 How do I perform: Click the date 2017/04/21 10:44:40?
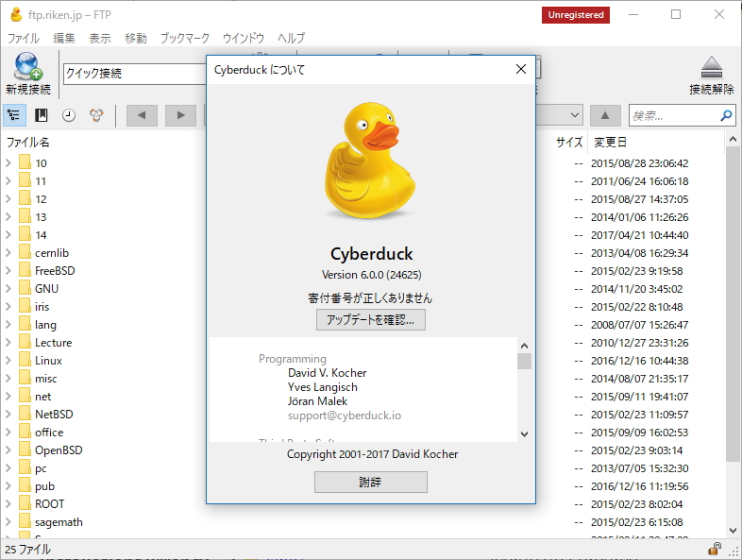click(x=639, y=235)
